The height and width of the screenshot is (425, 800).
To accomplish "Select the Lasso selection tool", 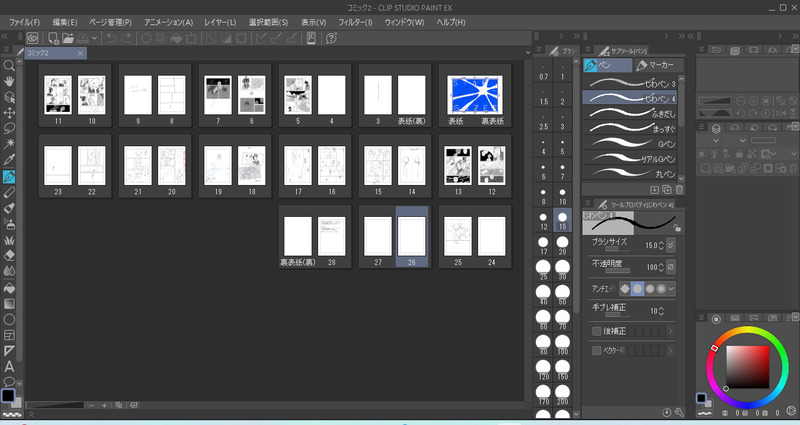I will pyautogui.click(x=9, y=129).
